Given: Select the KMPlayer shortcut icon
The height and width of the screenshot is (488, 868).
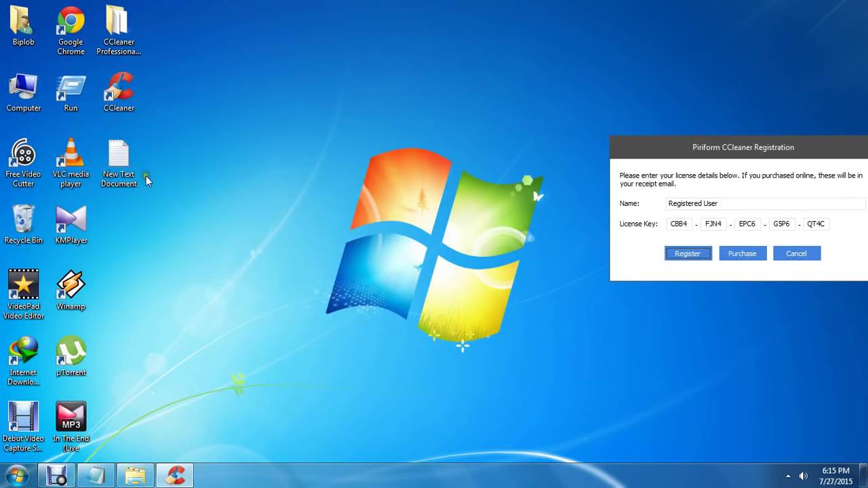Looking at the screenshot, I should click(x=71, y=225).
